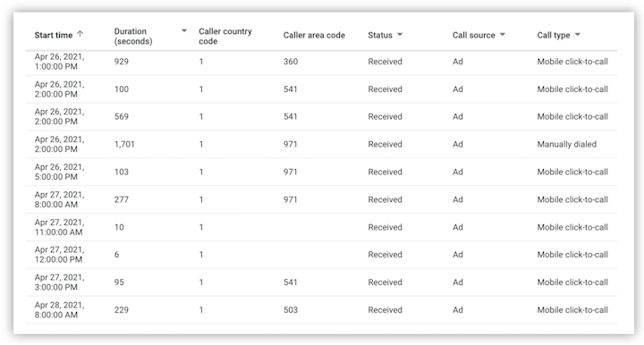Click the duration value 100
The width and height of the screenshot is (644, 345).
(121, 89)
